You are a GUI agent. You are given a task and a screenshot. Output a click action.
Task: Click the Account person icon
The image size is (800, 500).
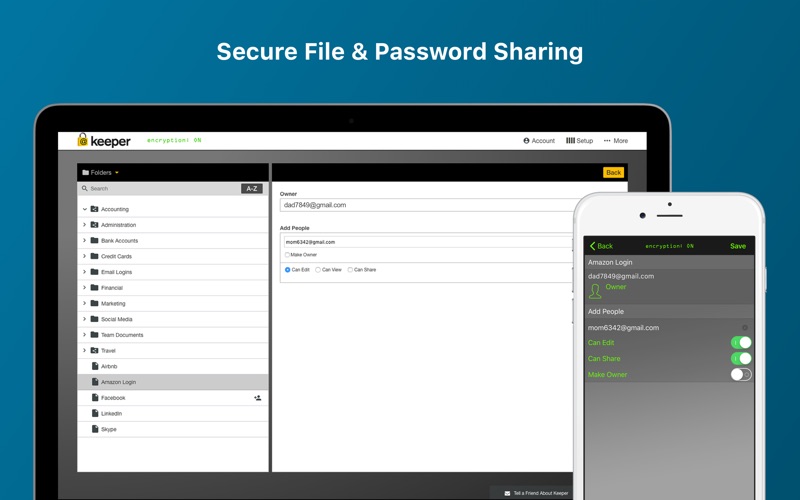pyautogui.click(x=526, y=141)
